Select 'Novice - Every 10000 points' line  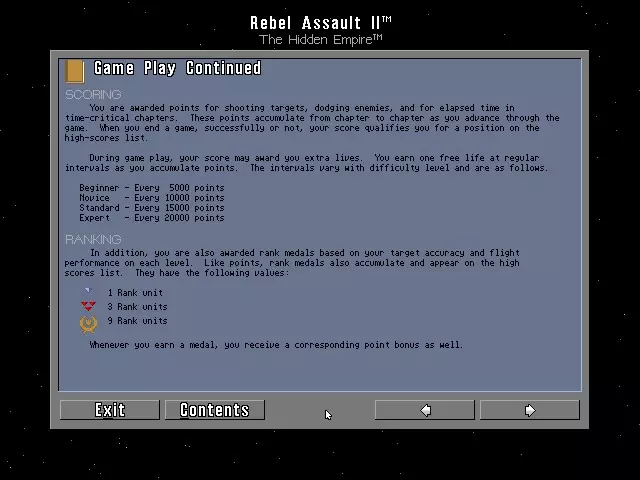pos(152,198)
